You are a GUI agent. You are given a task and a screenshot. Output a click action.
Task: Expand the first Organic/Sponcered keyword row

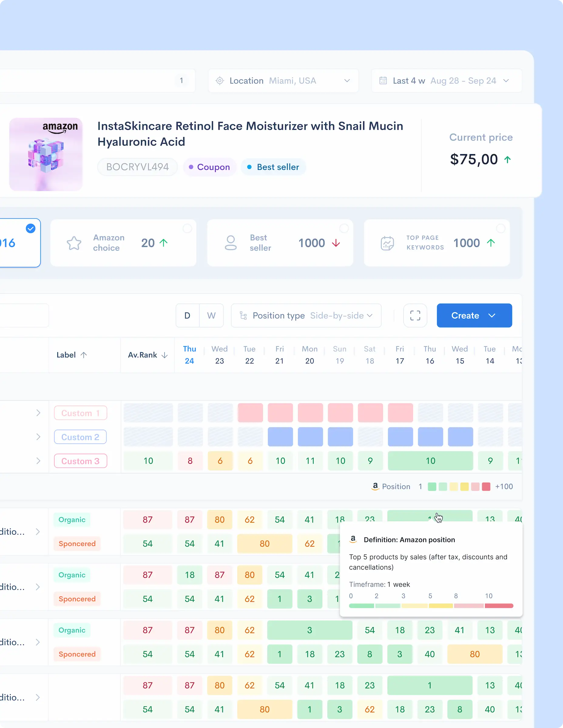click(x=38, y=532)
